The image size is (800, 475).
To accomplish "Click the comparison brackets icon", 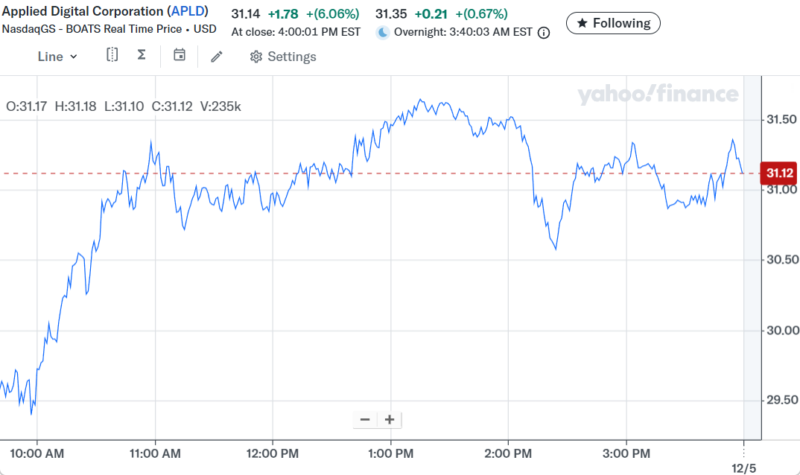I will pyautogui.click(x=112, y=56).
